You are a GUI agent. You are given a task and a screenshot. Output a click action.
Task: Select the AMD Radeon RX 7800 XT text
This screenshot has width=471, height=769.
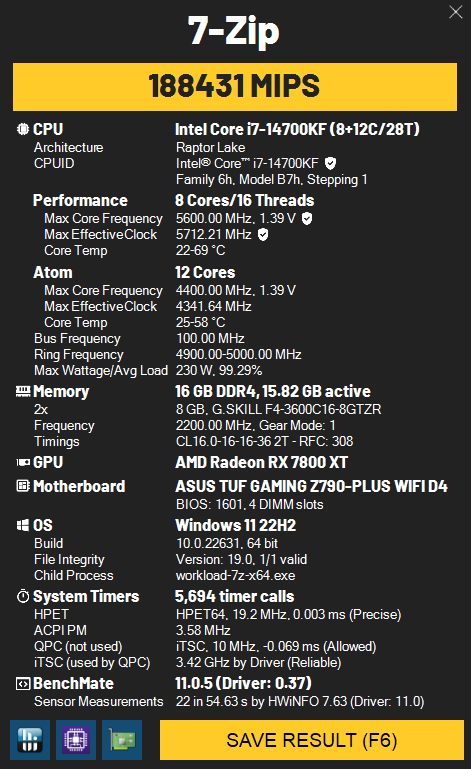click(262, 462)
